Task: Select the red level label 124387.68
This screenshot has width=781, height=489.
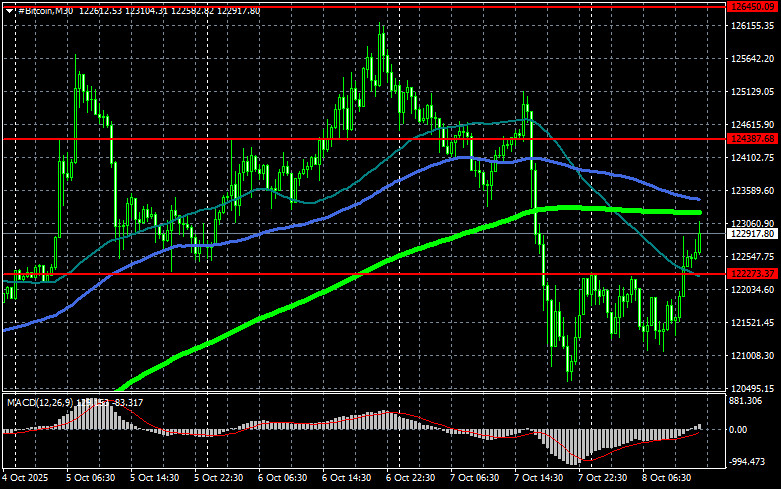Action: 753,138
